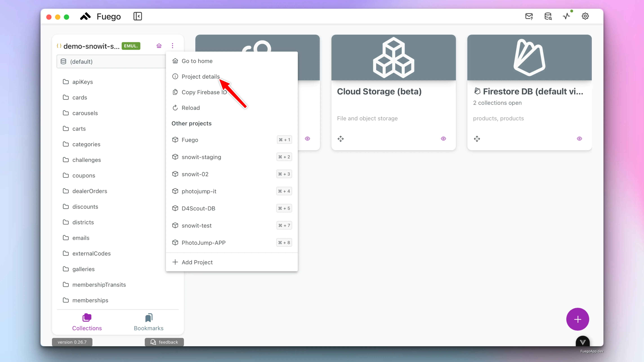The image size is (644, 362).
Task: Select Project details from the menu
Action: pyautogui.click(x=201, y=77)
